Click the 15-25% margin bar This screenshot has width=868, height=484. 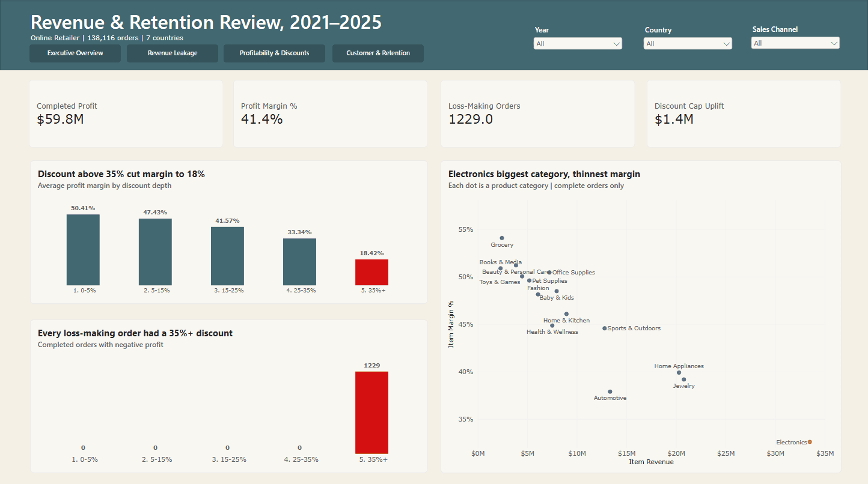coord(227,256)
